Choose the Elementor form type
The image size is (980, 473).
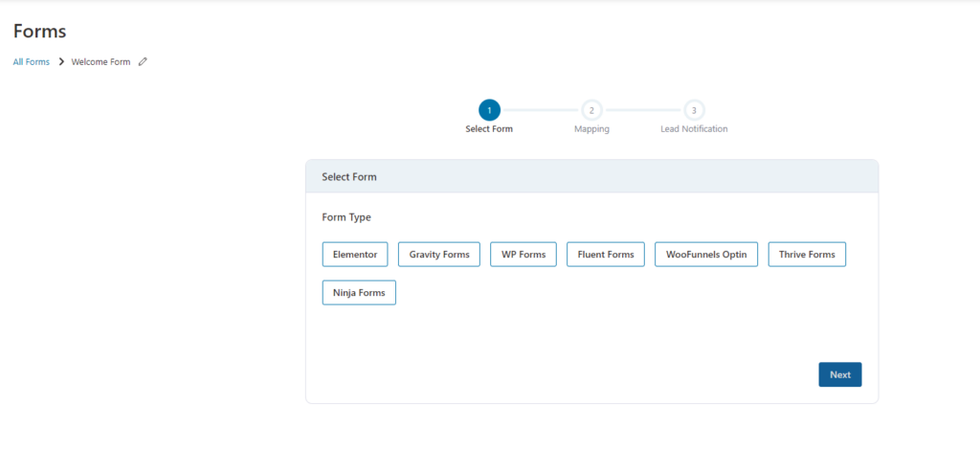click(355, 255)
